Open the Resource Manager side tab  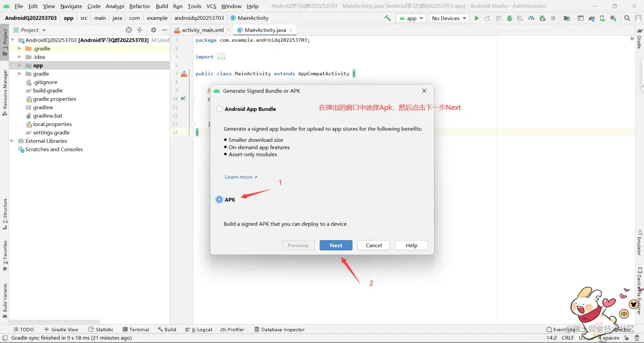point(5,92)
